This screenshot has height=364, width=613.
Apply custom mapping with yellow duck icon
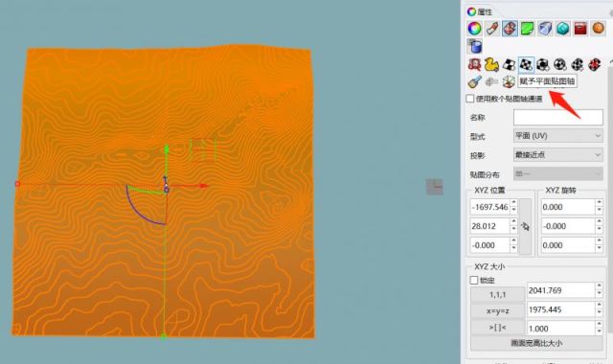pos(491,64)
